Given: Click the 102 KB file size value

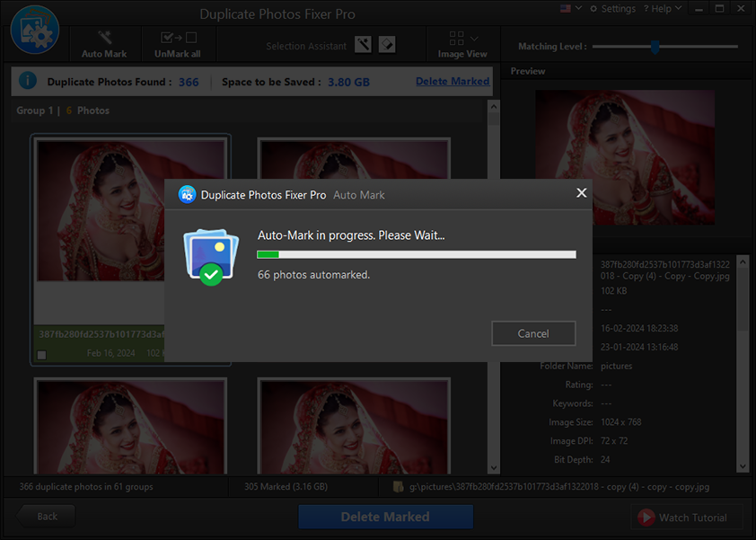Looking at the screenshot, I should tap(614, 290).
